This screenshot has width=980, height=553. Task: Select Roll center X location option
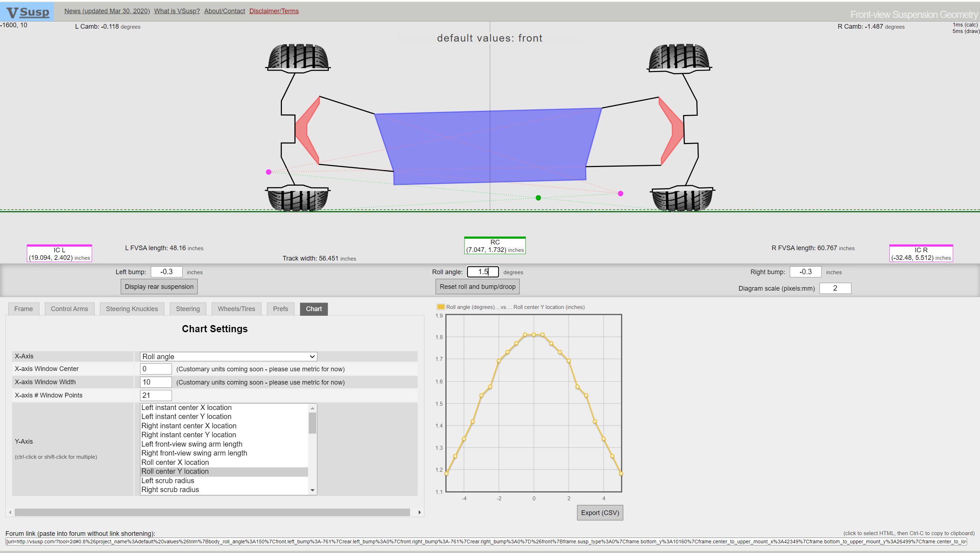175,462
